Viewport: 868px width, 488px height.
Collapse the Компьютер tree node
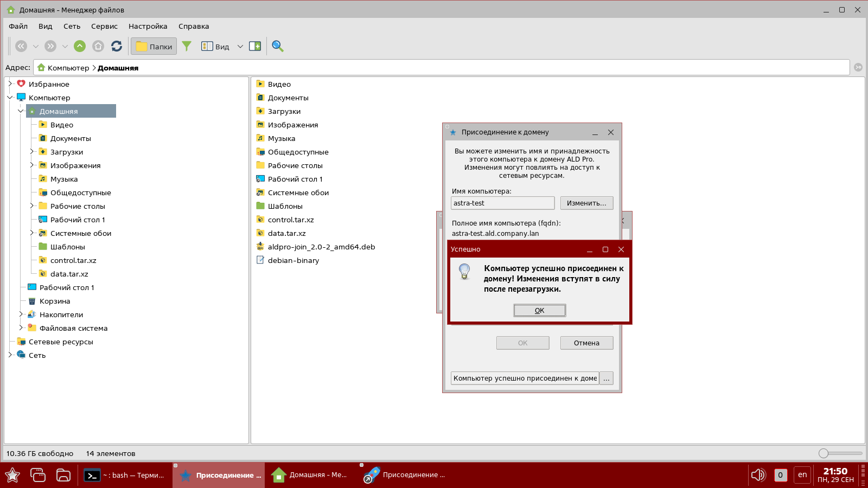[x=10, y=97]
